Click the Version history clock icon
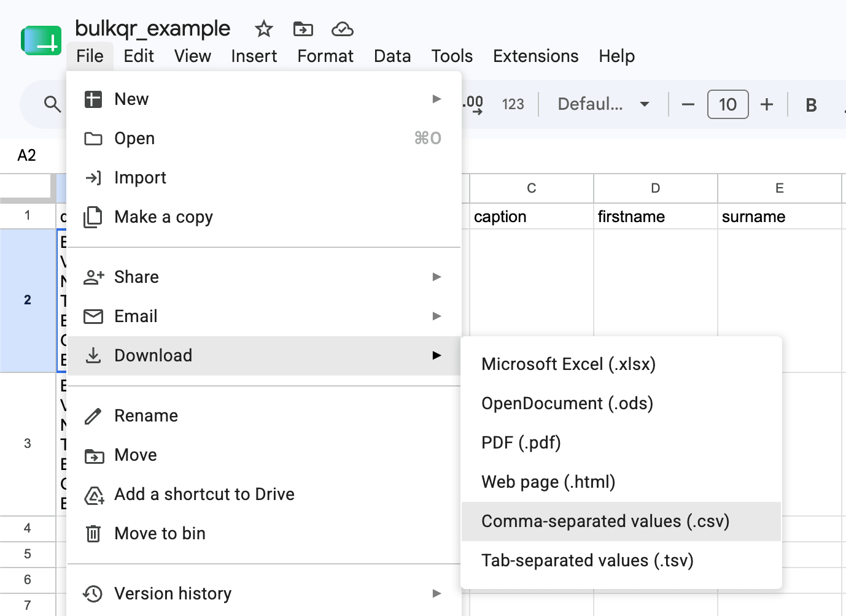This screenshot has height=616, width=846. coord(93,593)
